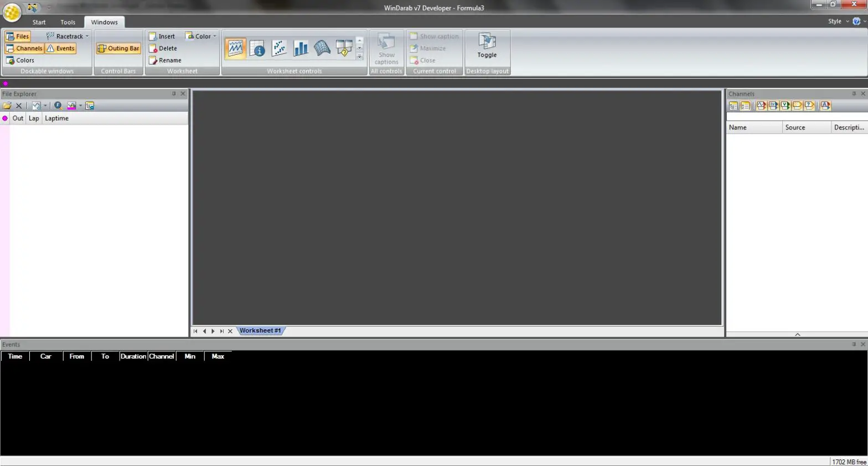Toggle the tree view icon in Channels panel
The height and width of the screenshot is (466, 868).
pyautogui.click(x=733, y=106)
